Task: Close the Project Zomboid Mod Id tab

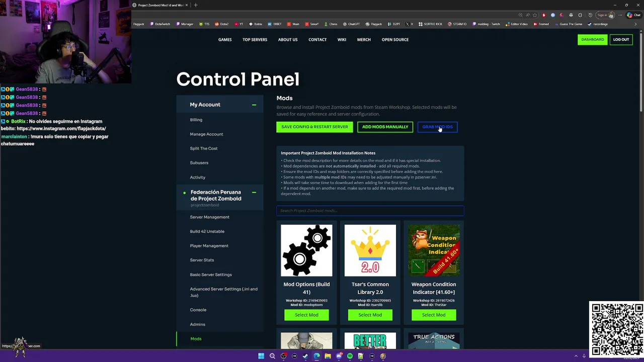Action: pos(187,5)
